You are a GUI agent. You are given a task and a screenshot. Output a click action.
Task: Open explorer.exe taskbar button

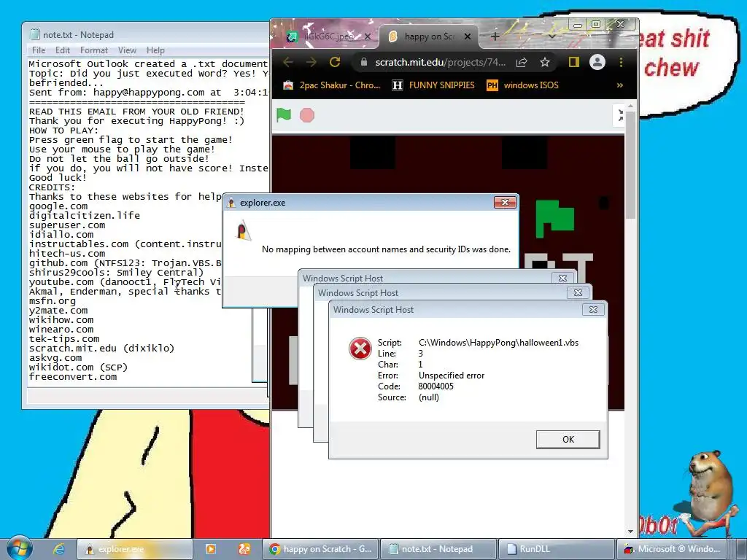point(135,549)
